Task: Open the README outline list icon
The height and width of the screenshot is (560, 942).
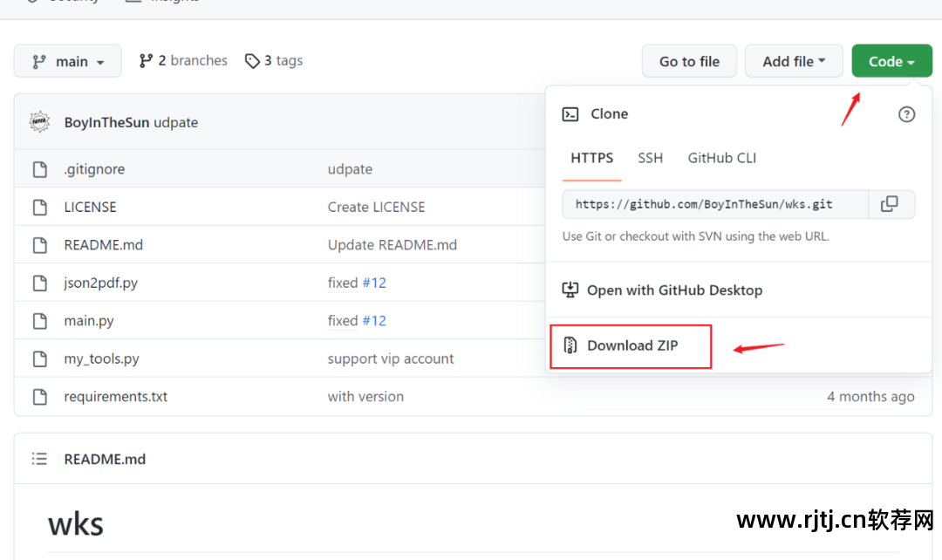Action: point(39,459)
